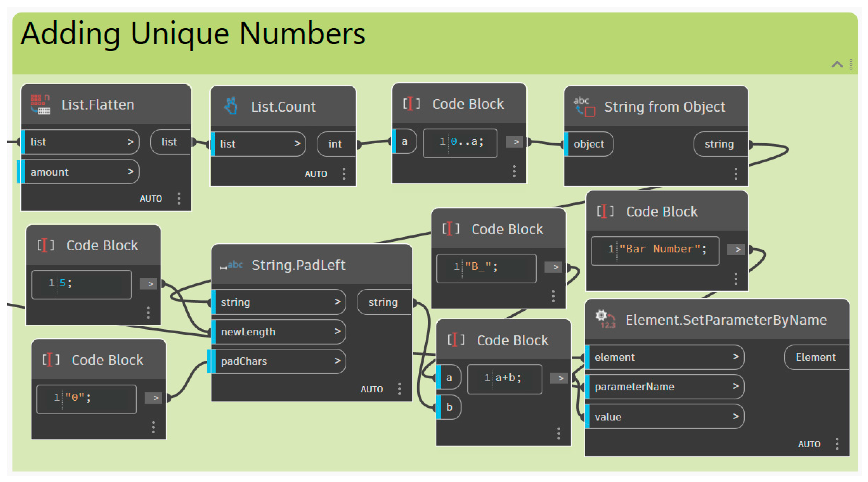Collapse the Adding Unique Numbers group

click(x=837, y=64)
